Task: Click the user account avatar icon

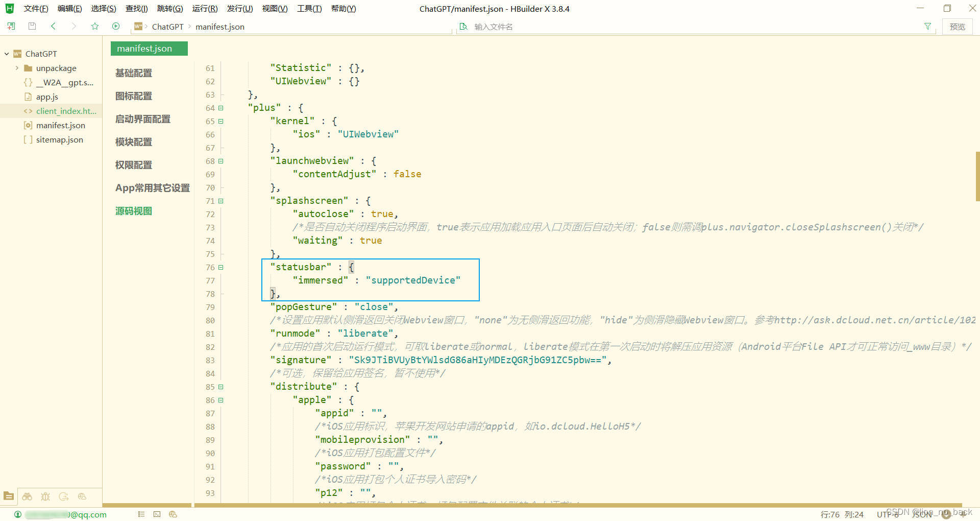Action: click(x=18, y=514)
